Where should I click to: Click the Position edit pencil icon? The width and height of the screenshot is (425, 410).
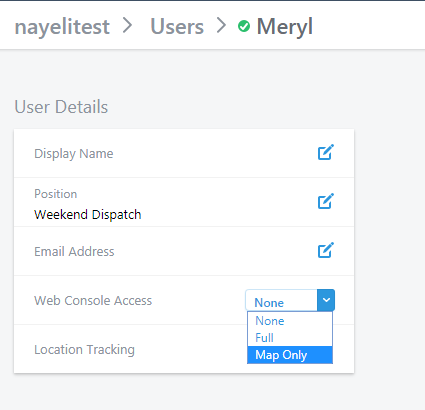coord(326,201)
